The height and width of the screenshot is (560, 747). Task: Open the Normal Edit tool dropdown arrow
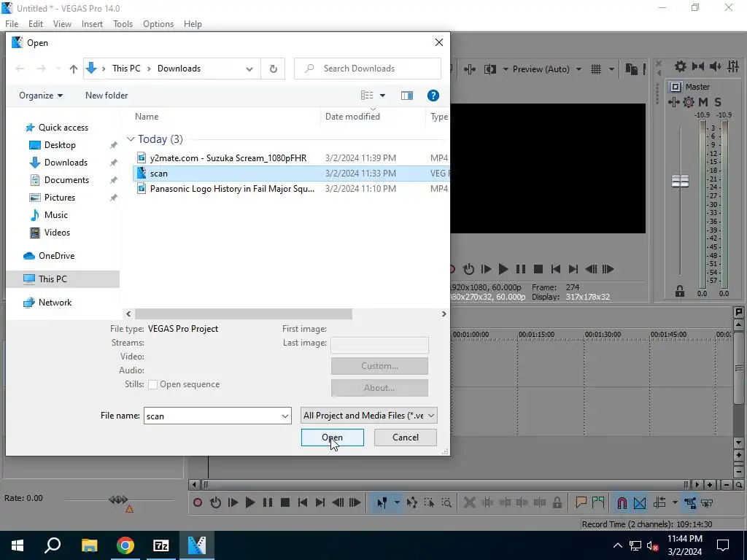pos(396,503)
